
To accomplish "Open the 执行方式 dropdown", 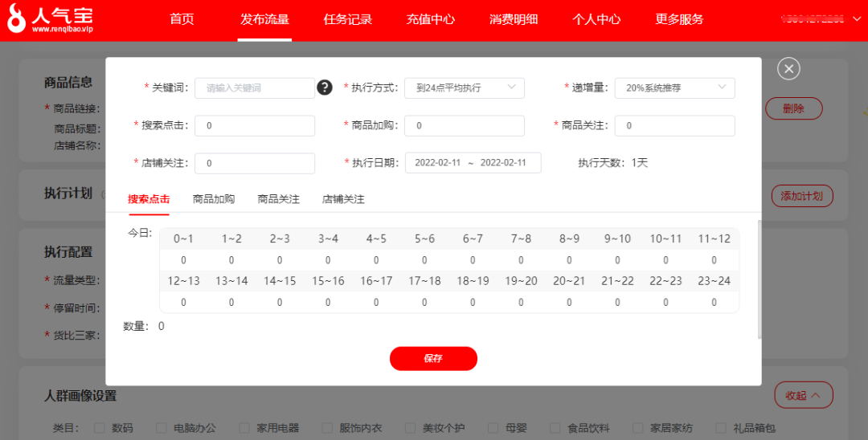I will click(465, 88).
